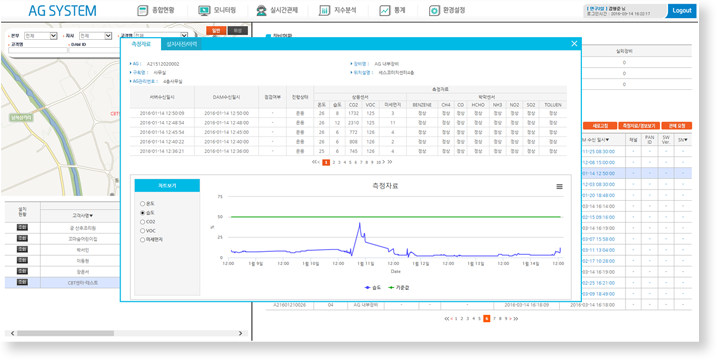Go to device list page 1

(456, 319)
